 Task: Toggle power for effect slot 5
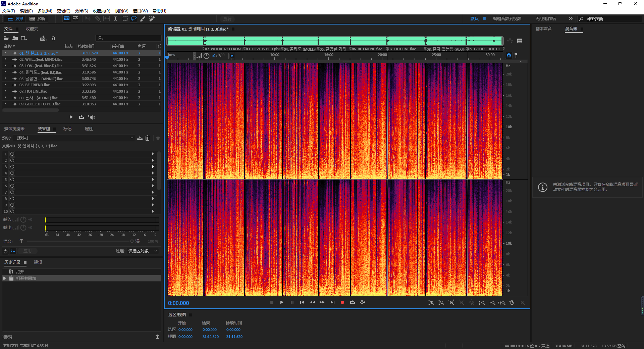click(12, 180)
